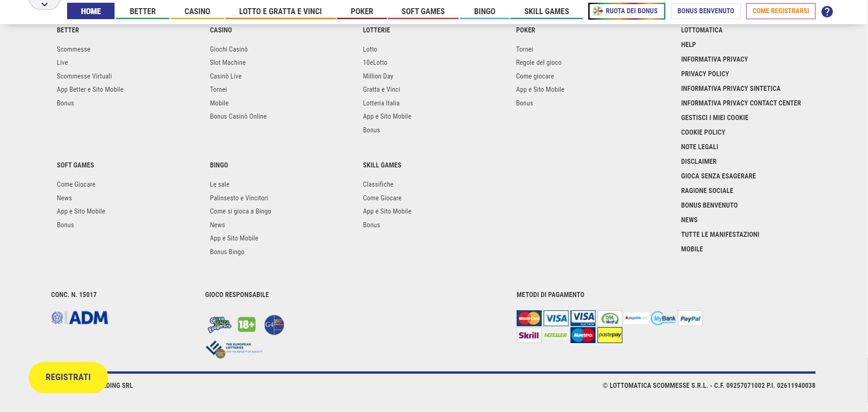Image resolution: width=868 pixels, height=412 pixels.
Task: Open the RAGIONE SOCIALE link
Action: pos(707,191)
